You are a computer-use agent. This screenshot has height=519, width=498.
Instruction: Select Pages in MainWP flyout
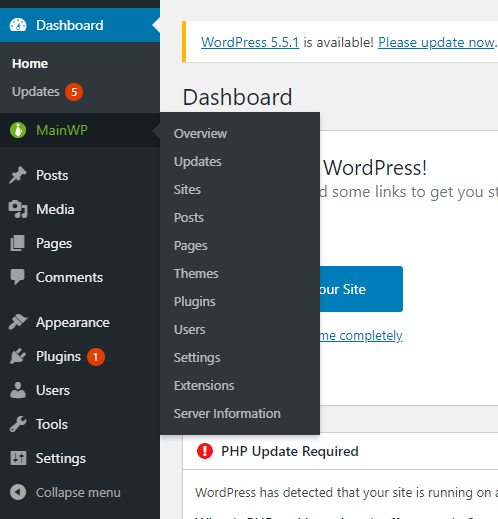click(191, 246)
